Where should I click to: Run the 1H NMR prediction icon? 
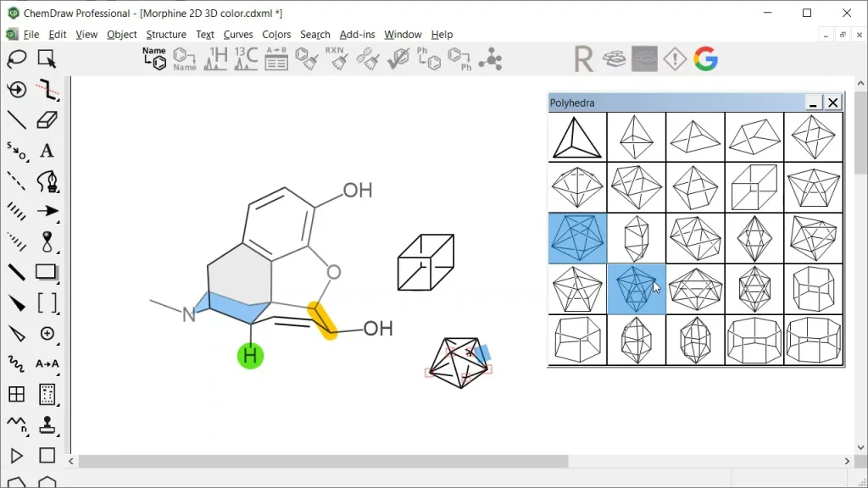[216, 59]
